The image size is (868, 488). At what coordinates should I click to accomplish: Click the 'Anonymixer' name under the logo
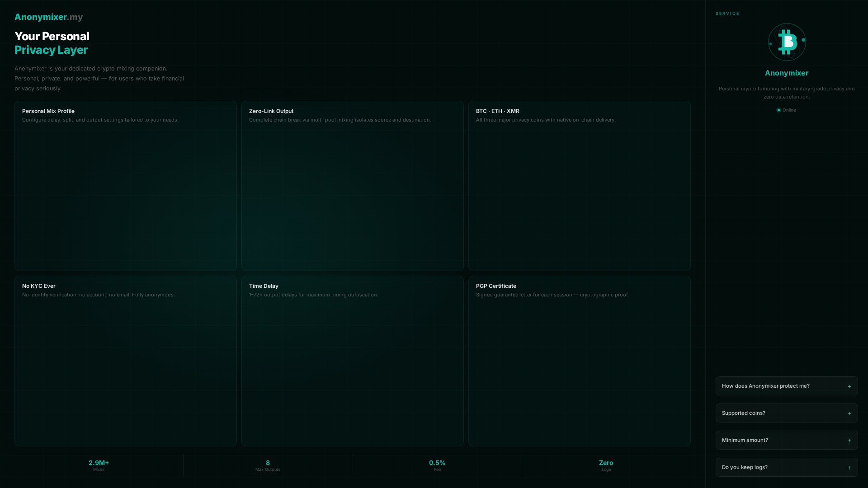[x=787, y=73]
